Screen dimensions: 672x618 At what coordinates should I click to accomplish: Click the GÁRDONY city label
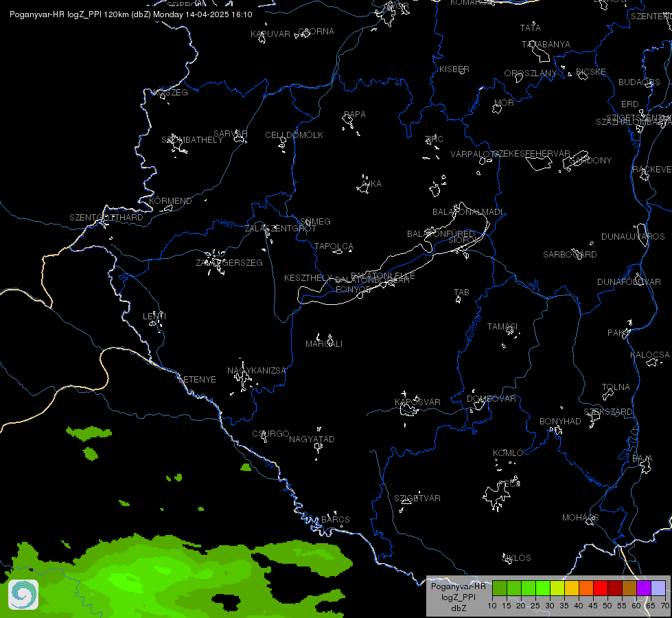pyautogui.click(x=590, y=161)
